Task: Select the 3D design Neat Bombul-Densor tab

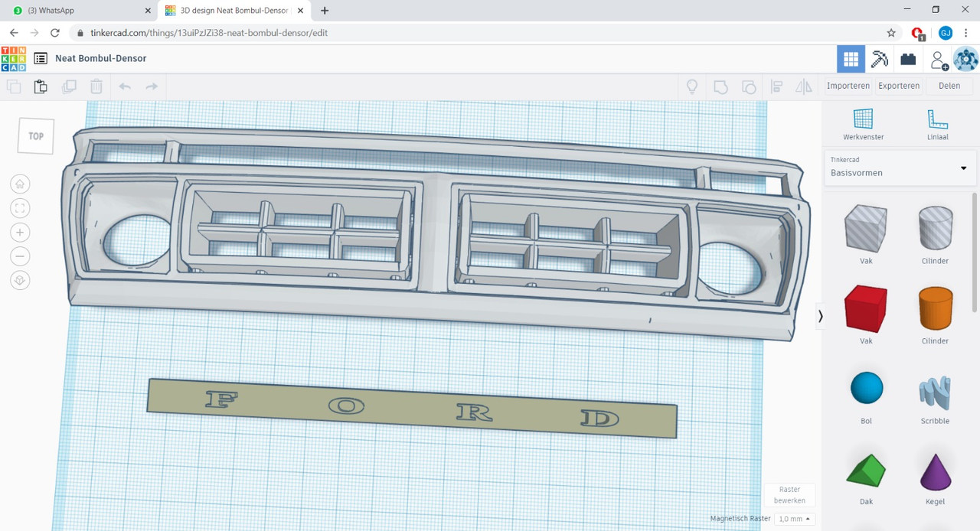Action: 234,11
